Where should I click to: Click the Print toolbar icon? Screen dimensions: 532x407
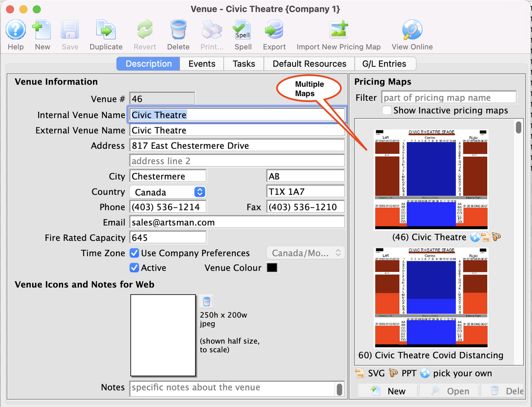point(212,30)
